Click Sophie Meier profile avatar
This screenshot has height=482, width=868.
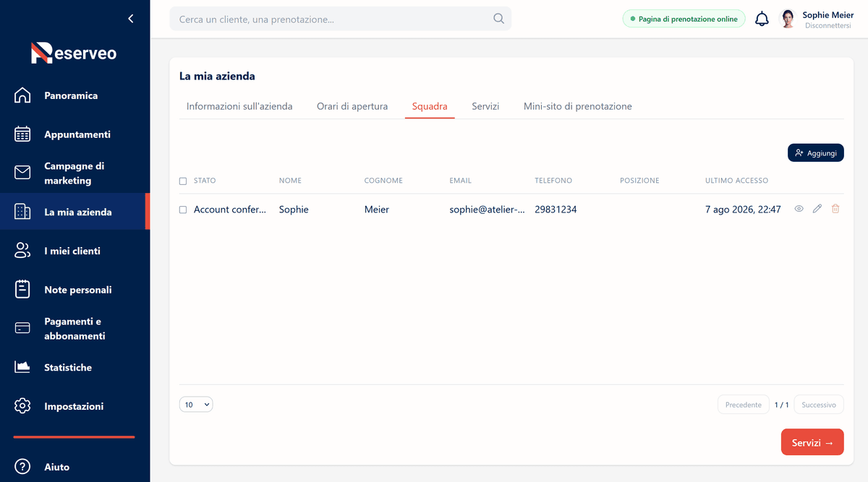coord(788,19)
